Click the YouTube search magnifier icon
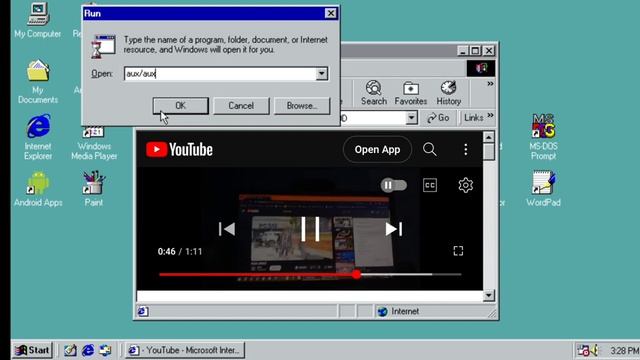The width and height of the screenshot is (640, 360). (x=429, y=149)
